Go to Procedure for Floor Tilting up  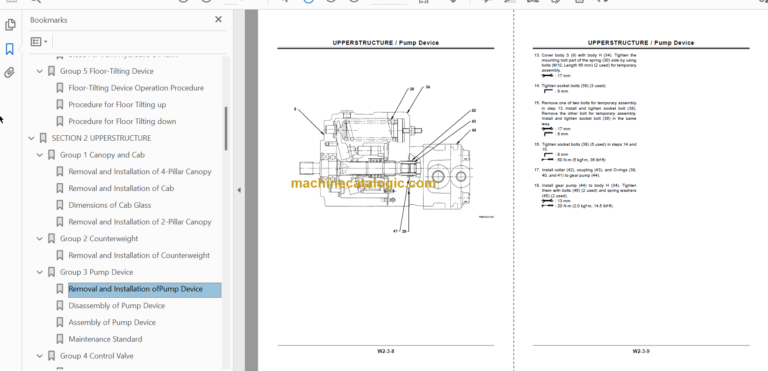(117, 105)
